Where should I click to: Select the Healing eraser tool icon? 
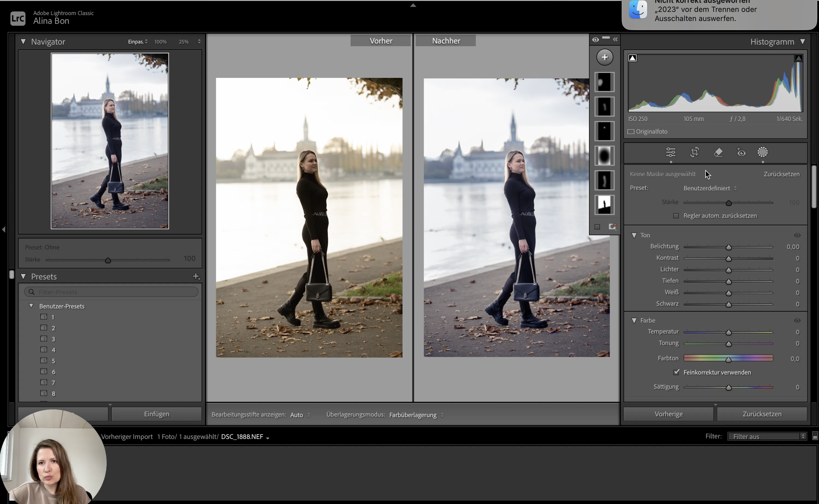point(718,152)
